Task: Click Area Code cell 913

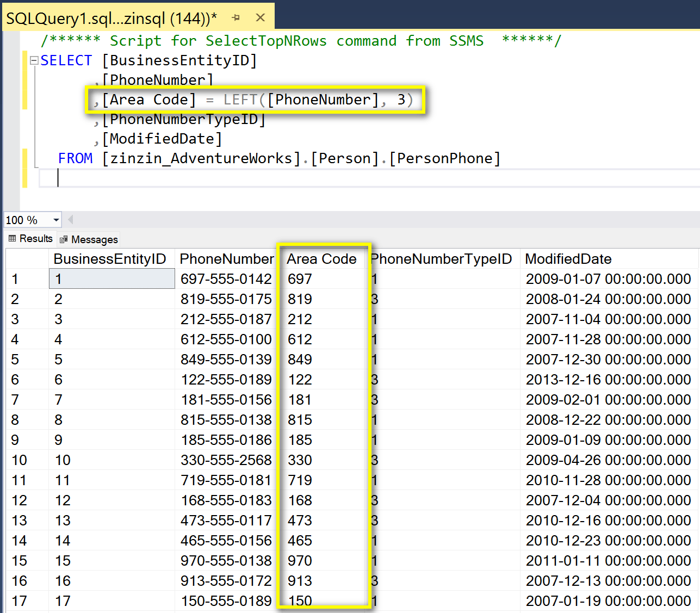Action: coord(323,581)
